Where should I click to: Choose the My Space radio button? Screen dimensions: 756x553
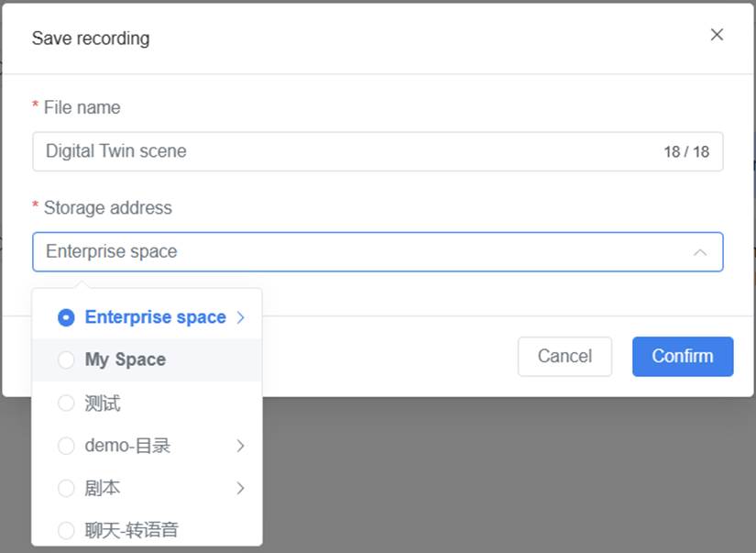(66, 360)
